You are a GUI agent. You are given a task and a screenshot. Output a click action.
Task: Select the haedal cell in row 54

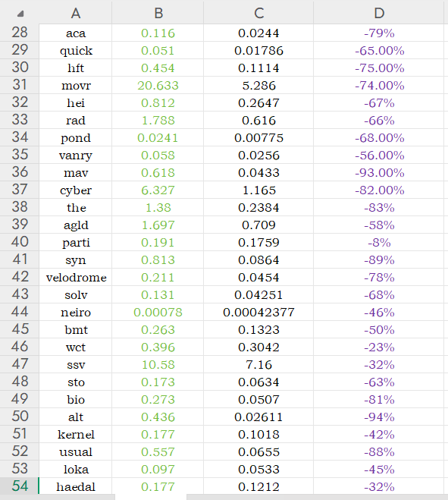pyautogui.click(x=76, y=486)
